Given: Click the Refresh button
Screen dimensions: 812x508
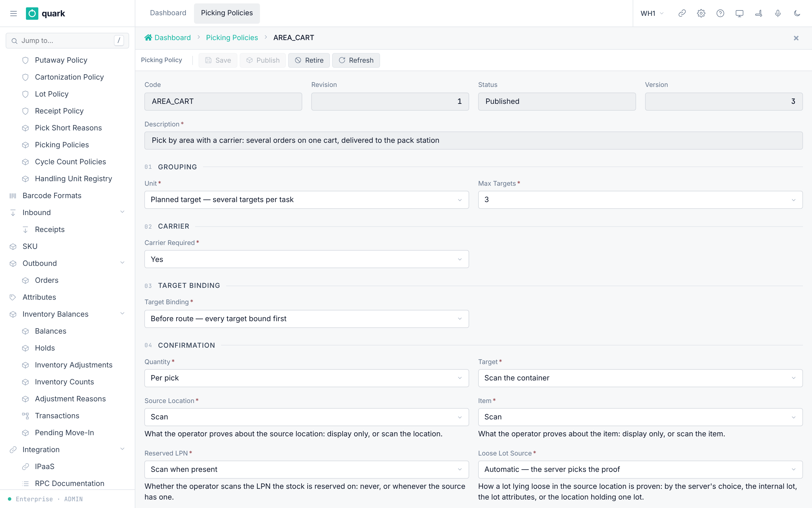Looking at the screenshot, I should (356, 60).
